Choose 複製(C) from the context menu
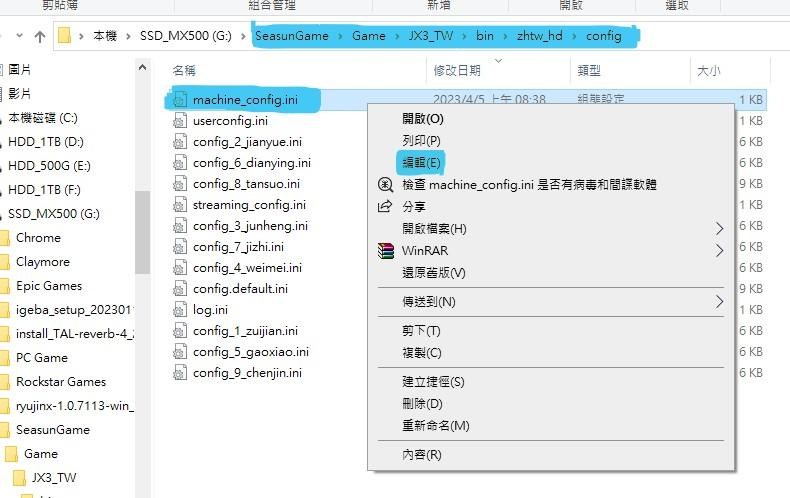790x498 pixels. [x=422, y=353]
